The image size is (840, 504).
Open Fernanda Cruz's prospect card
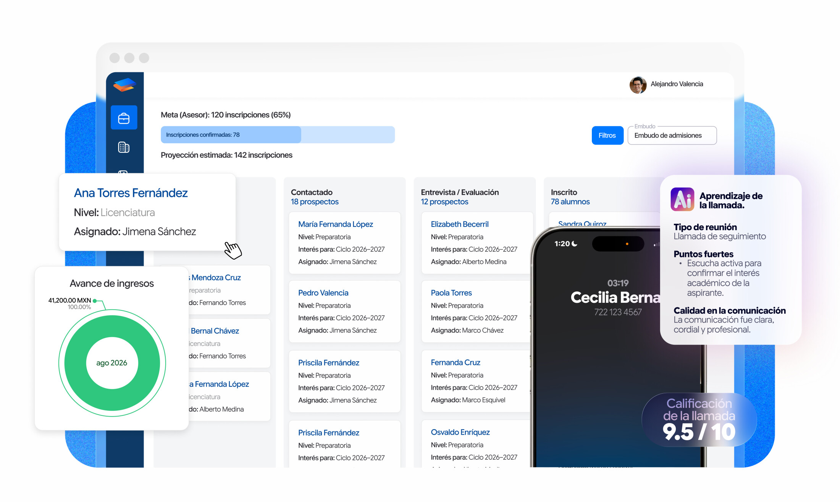pos(477,381)
